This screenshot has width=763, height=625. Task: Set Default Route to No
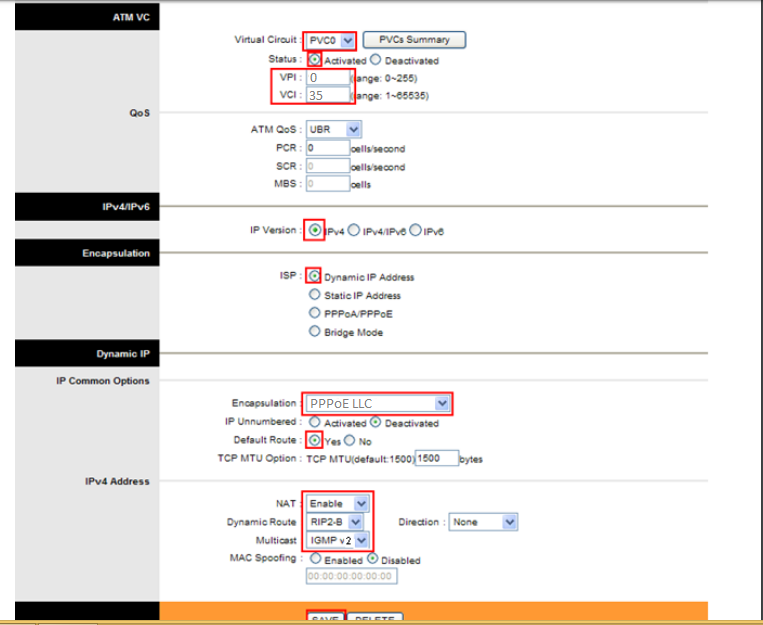349,440
